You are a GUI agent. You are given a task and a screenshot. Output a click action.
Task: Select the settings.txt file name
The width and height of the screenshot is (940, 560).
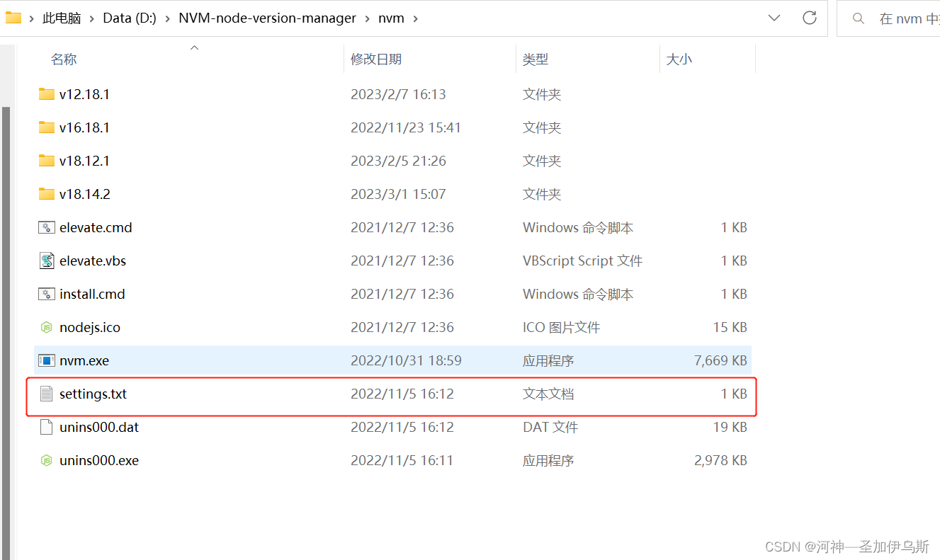coord(93,394)
